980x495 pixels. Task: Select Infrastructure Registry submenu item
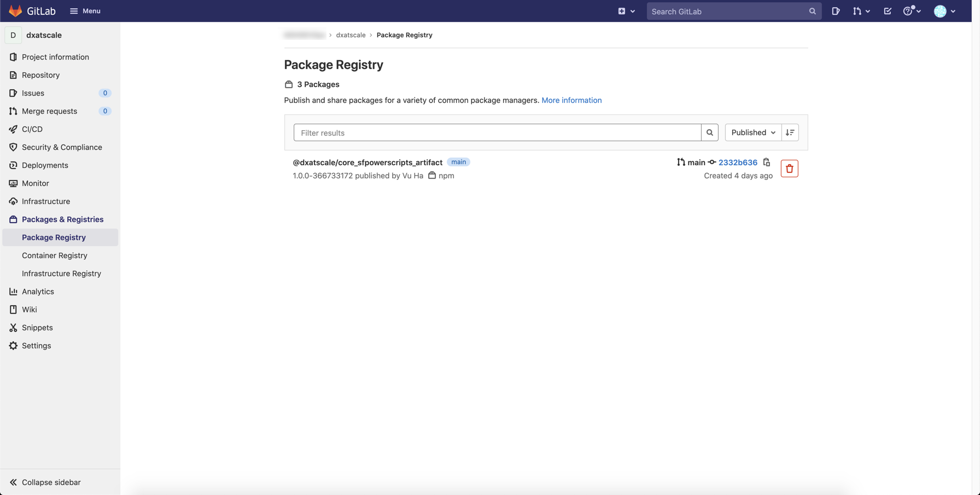click(61, 273)
